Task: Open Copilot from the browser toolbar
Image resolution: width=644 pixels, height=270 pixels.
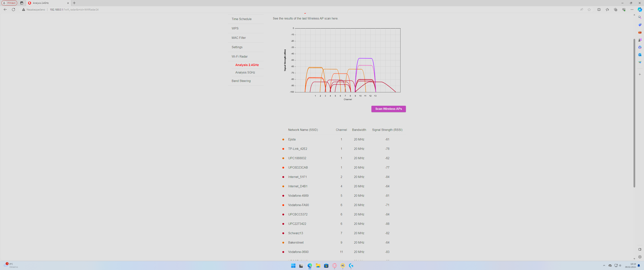Action: pos(640,10)
